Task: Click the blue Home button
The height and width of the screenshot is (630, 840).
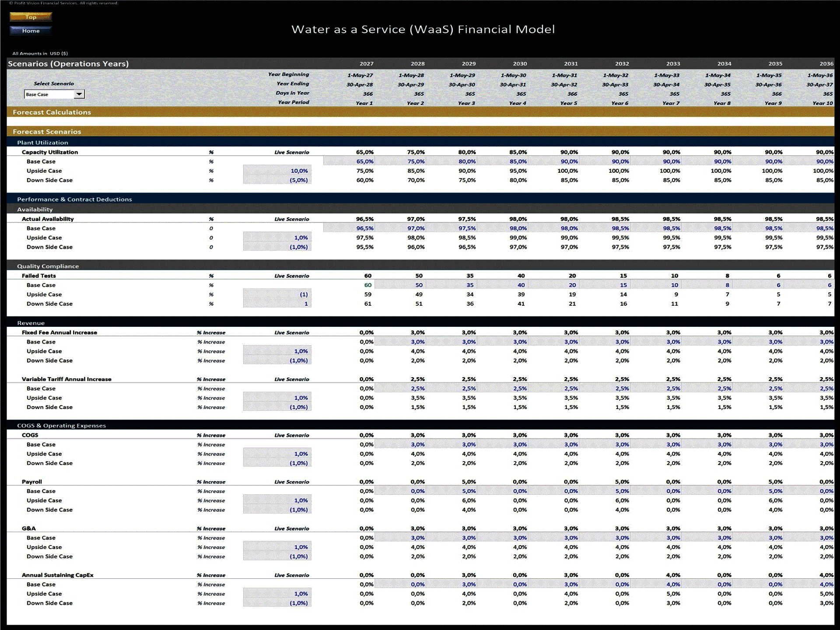Action: (x=31, y=31)
